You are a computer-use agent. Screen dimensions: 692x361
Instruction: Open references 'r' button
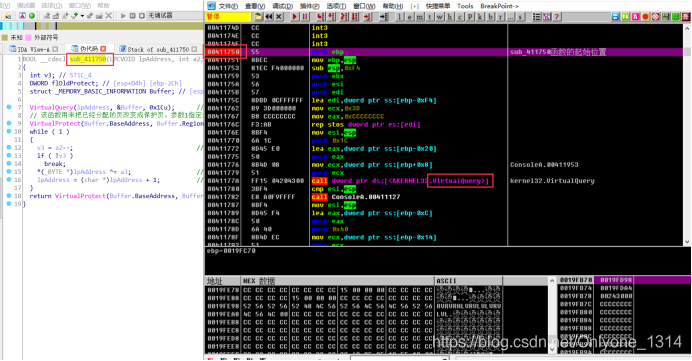click(x=500, y=17)
